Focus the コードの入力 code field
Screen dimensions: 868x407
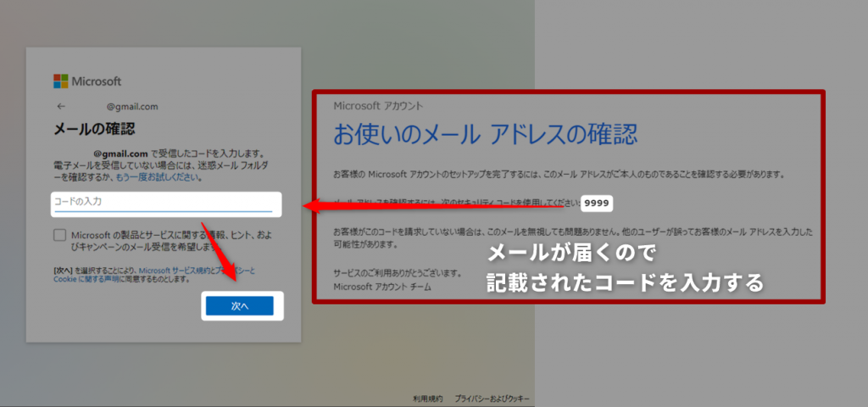(164, 203)
